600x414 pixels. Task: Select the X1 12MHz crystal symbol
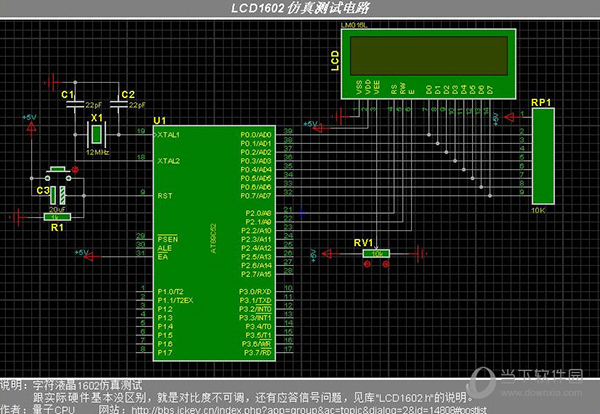[96, 134]
